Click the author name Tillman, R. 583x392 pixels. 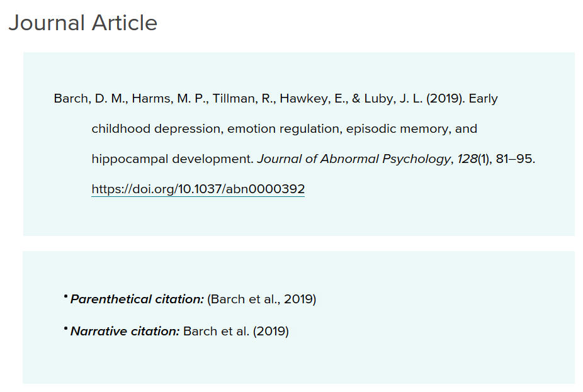click(x=243, y=98)
